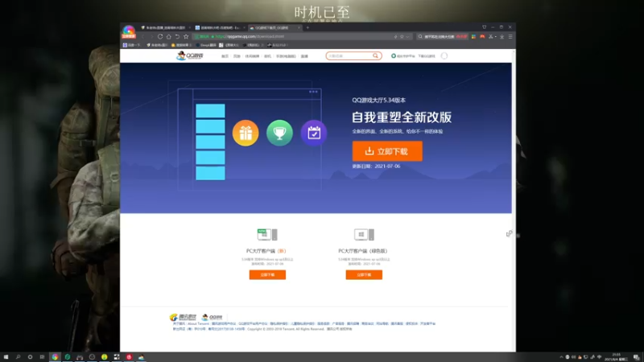Click the calendar check icon in the banner
The width and height of the screenshot is (644, 362).
[314, 133]
